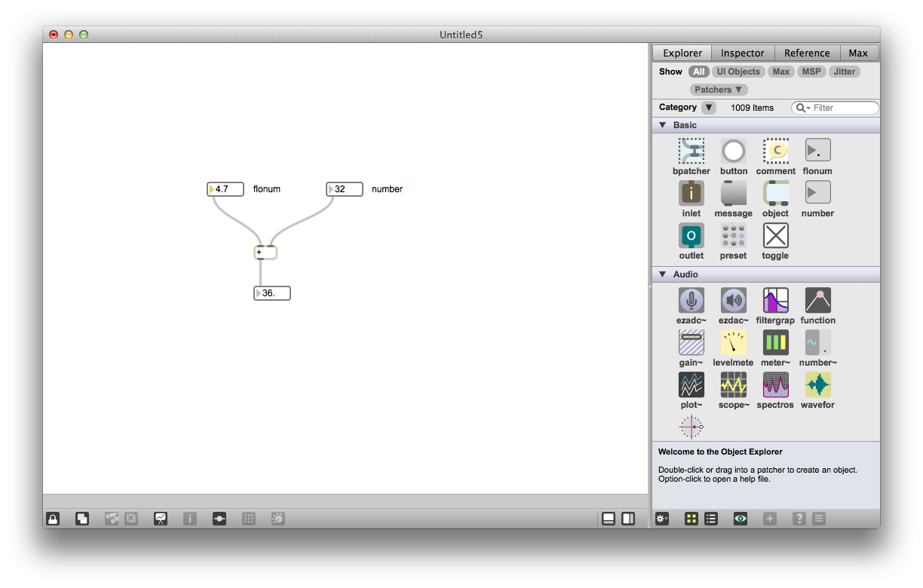Open the Patchers dropdown filter
923x588 pixels.
719,90
